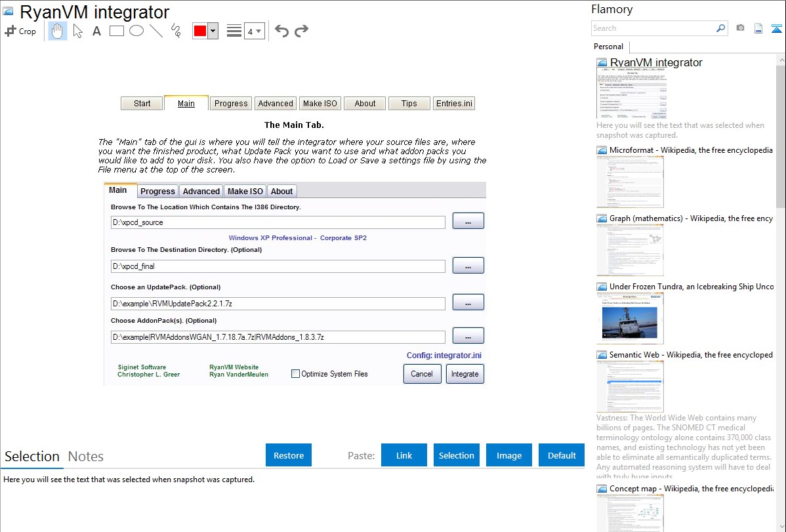Open the Semantic Web snapshot thumbnail
The image size is (786, 532).
click(630, 386)
